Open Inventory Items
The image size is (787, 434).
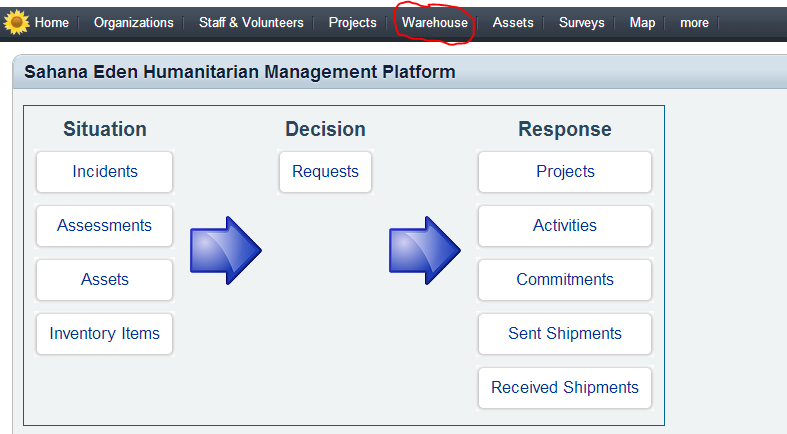pos(105,334)
